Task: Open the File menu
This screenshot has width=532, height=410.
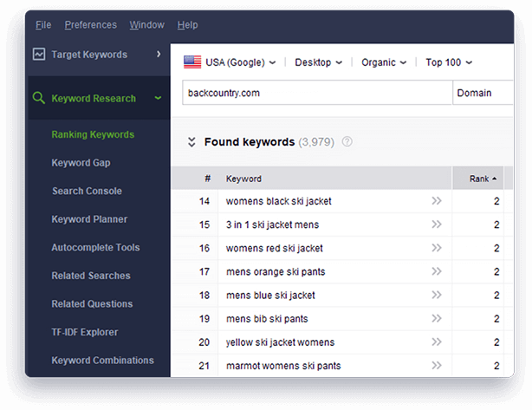Action: tap(43, 25)
